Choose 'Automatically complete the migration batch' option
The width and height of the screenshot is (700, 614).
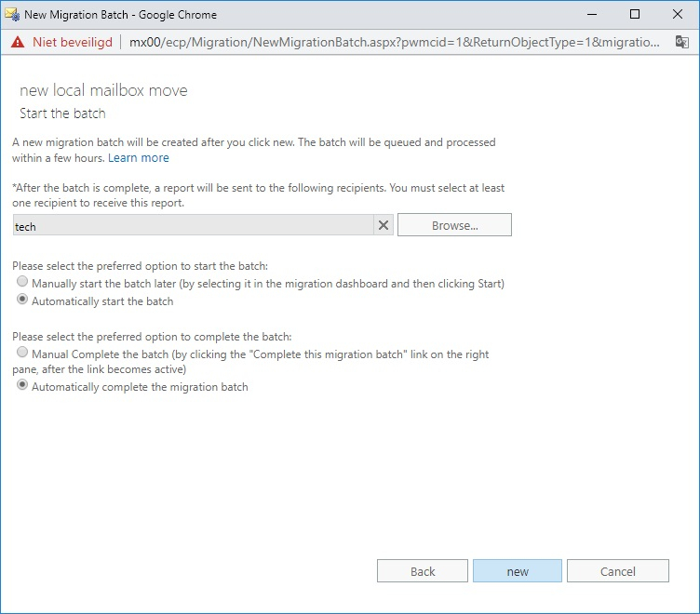(x=22, y=385)
